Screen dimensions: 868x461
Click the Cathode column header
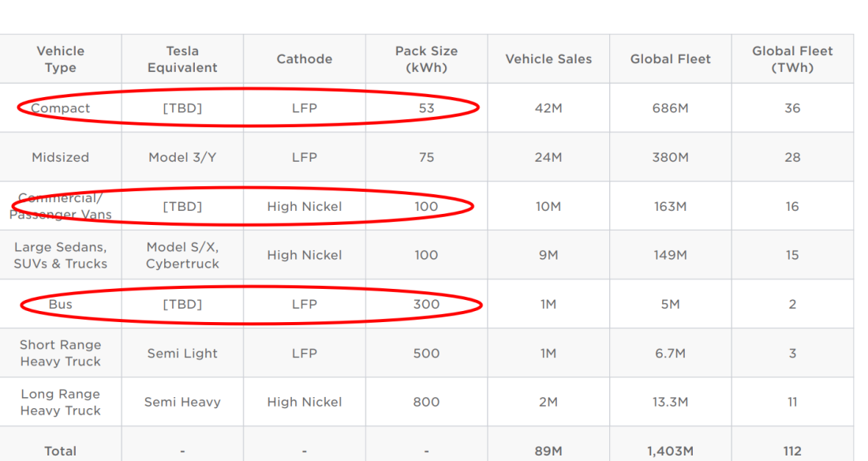click(305, 59)
